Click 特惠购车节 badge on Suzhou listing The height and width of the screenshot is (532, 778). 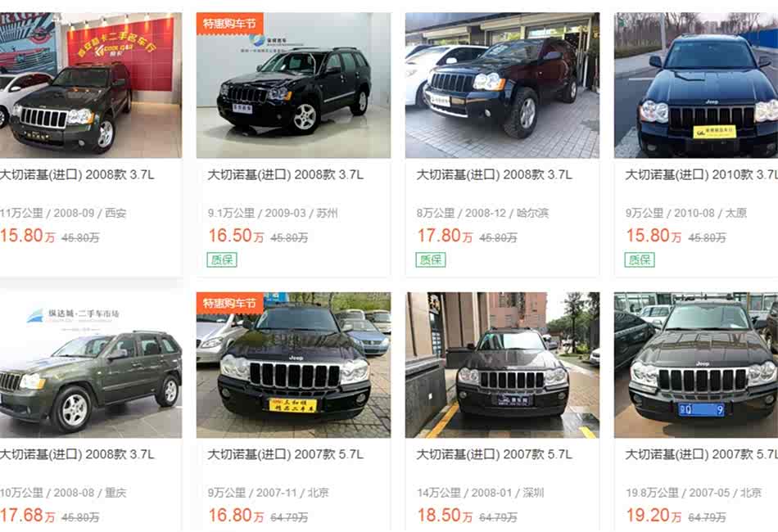pos(230,23)
